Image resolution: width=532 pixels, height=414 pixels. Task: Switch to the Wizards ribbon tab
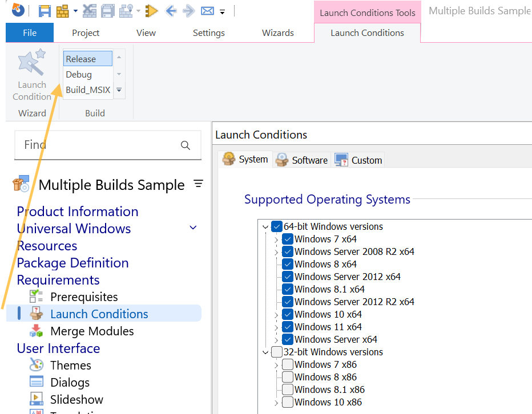click(x=278, y=33)
